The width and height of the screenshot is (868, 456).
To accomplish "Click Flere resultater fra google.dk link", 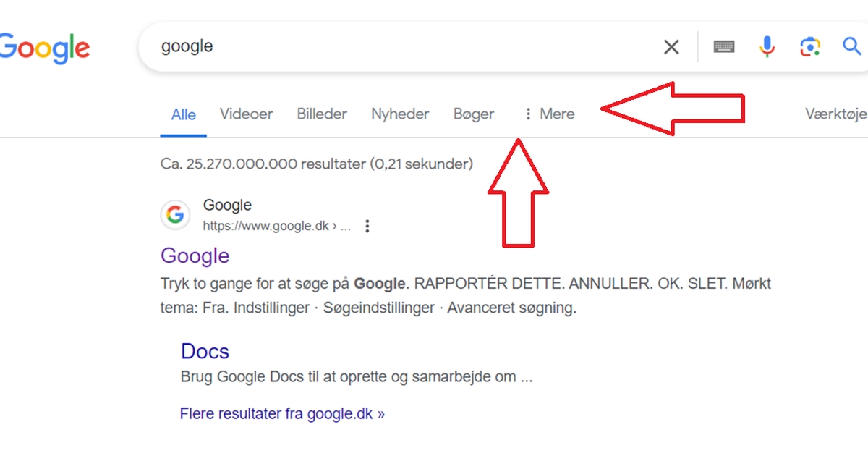I will (282, 414).
